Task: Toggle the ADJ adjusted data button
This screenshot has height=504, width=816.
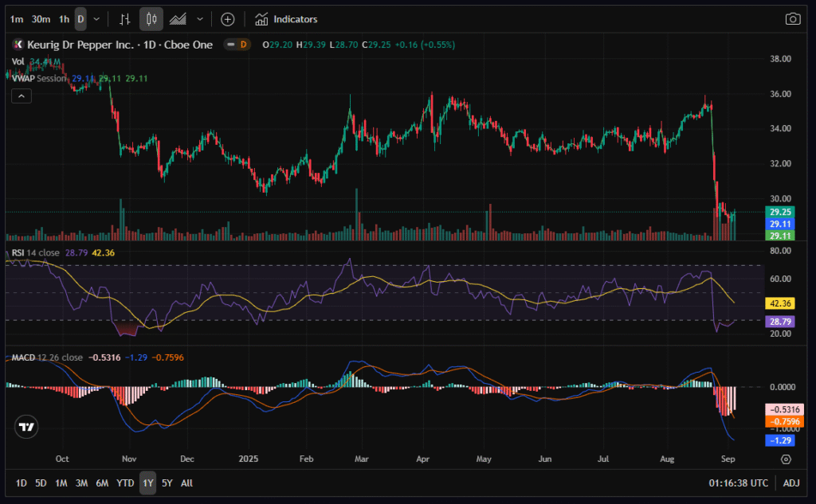Action: tap(791, 483)
